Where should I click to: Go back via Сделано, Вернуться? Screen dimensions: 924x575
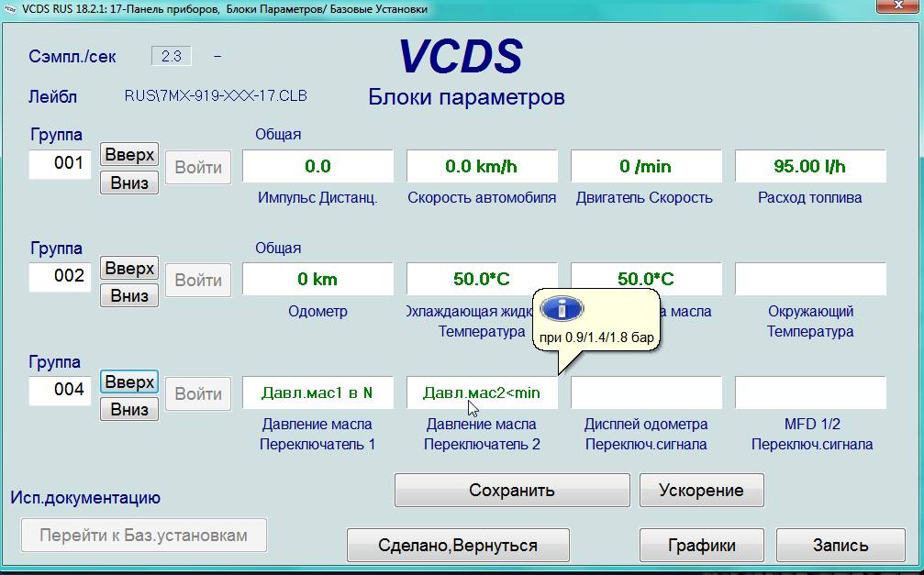pyautogui.click(x=458, y=545)
